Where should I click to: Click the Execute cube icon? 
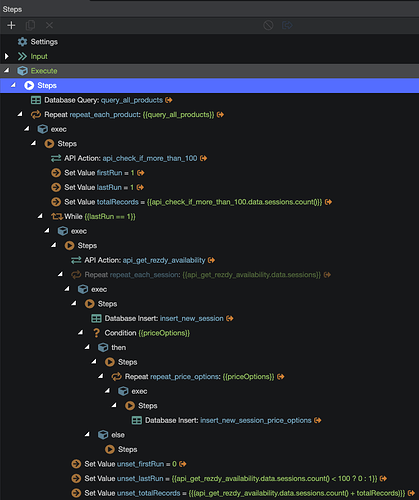tap(22, 71)
